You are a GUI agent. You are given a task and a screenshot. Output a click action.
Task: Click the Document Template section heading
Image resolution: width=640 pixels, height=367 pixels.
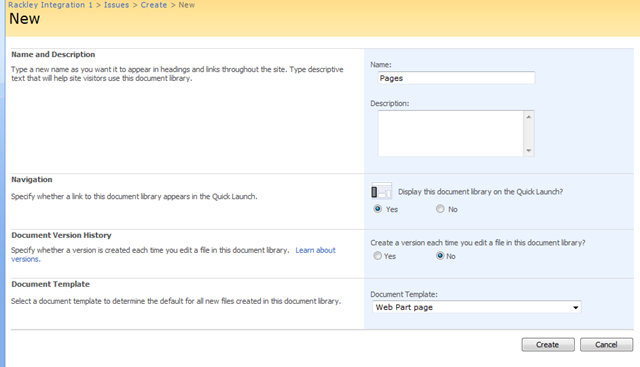point(50,284)
